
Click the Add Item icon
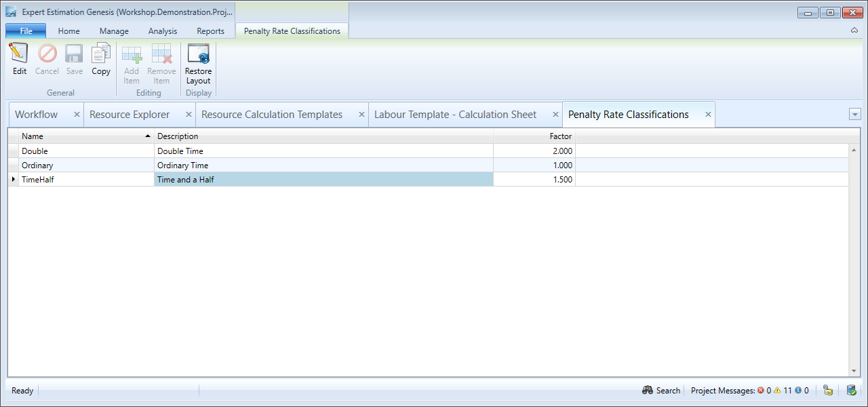tap(132, 54)
